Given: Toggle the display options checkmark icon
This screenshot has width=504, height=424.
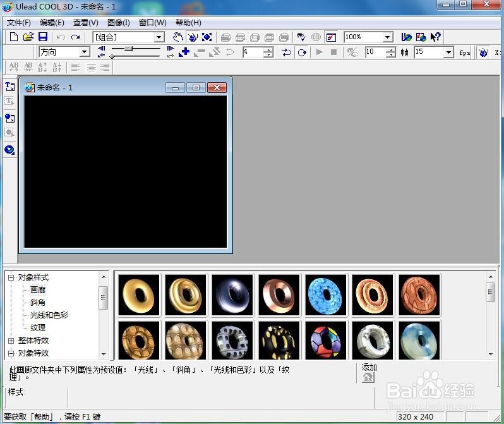Looking at the screenshot, I should click(331, 37).
